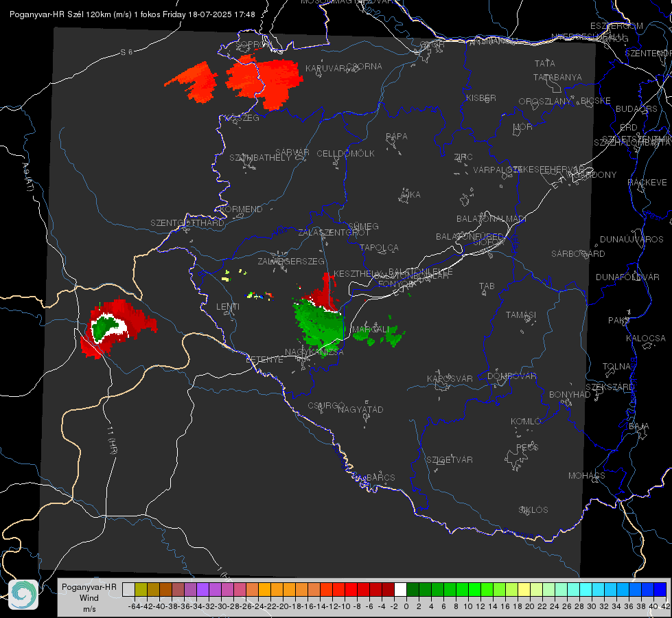Screen dimensions: 672x618
Task: Click the TATABANYA city label
Action: tap(557, 77)
